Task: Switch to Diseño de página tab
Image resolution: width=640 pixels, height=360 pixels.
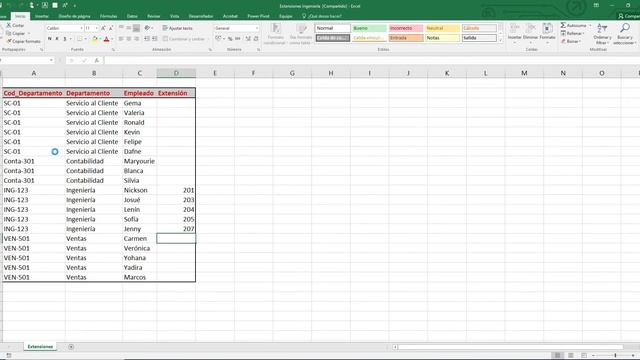Action: [x=74, y=16]
